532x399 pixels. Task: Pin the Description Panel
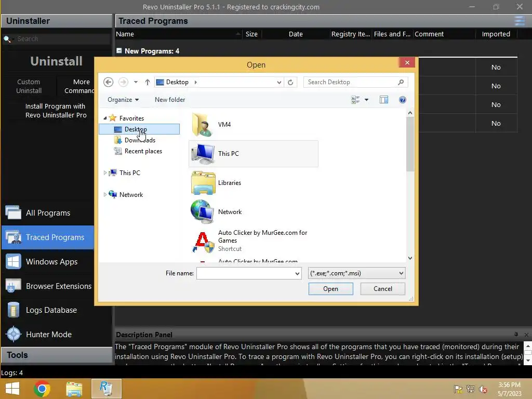pos(516,335)
